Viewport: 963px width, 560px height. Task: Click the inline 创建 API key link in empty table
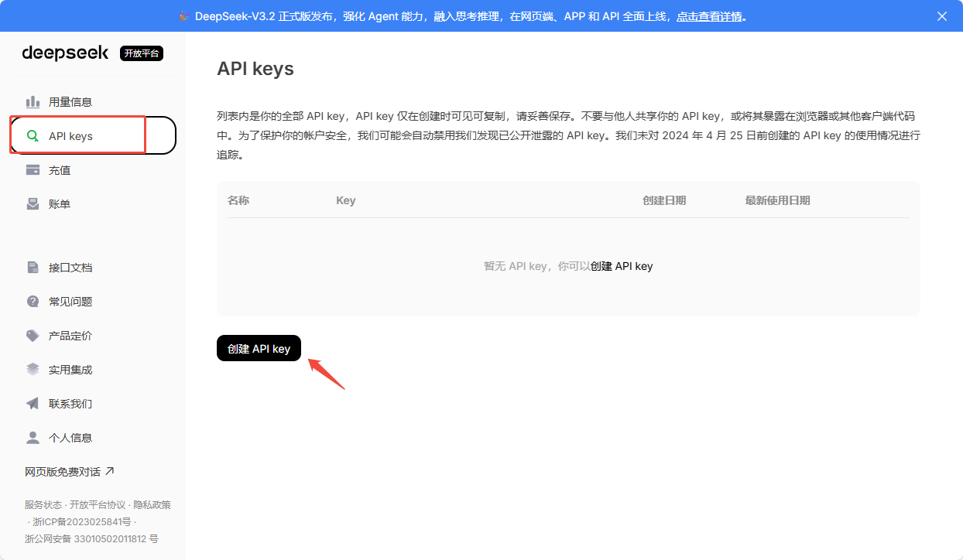[622, 266]
